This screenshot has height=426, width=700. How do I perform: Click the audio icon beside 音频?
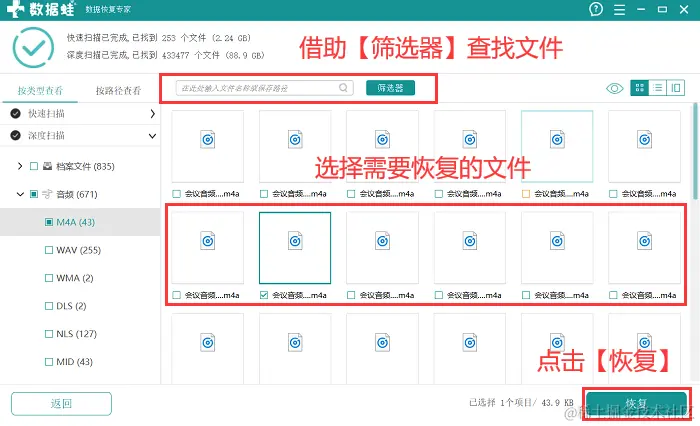click(47, 194)
